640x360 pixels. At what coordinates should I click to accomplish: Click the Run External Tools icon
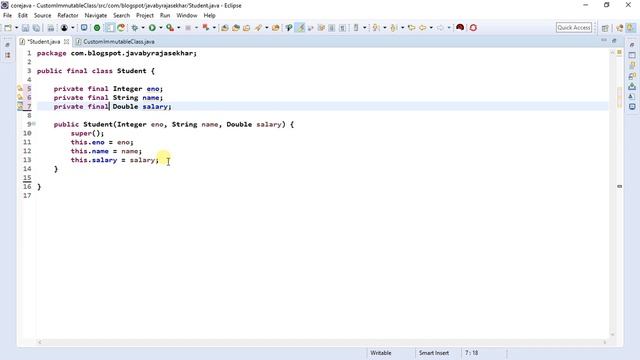[x=170, y=28]
